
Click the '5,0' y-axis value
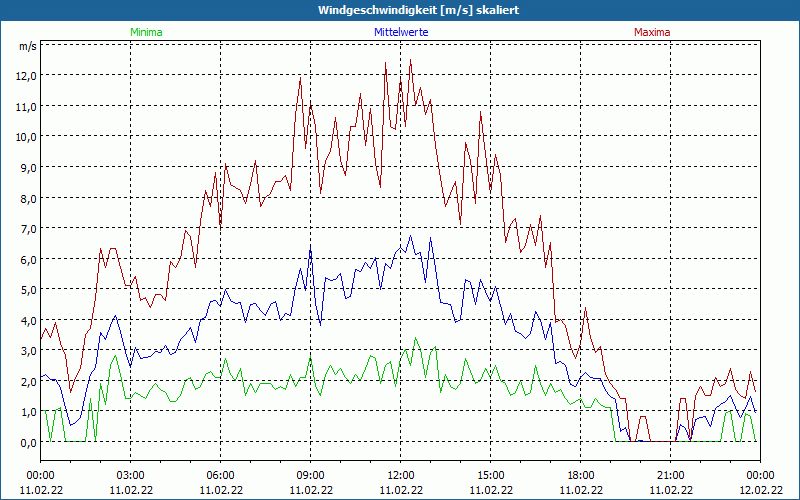coord(28,290)
